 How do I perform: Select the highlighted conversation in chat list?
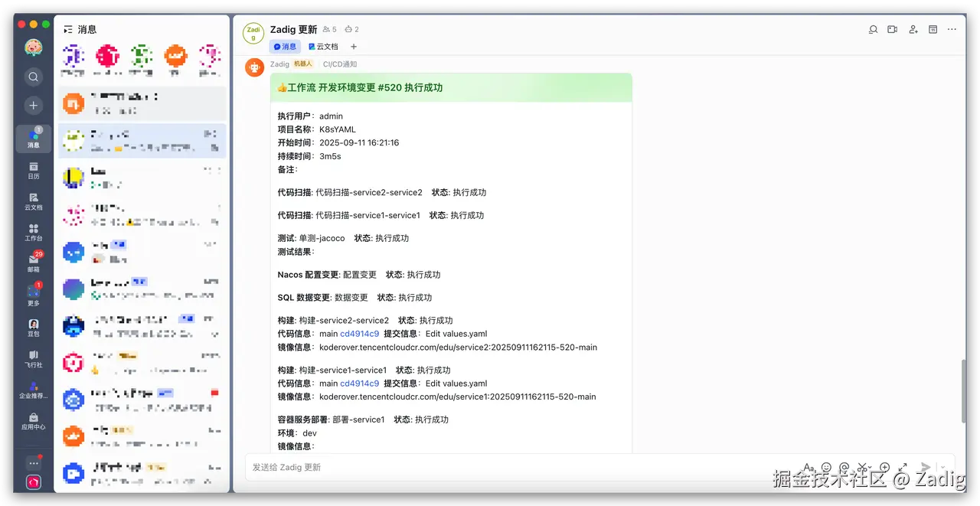(x=142, y=141)
